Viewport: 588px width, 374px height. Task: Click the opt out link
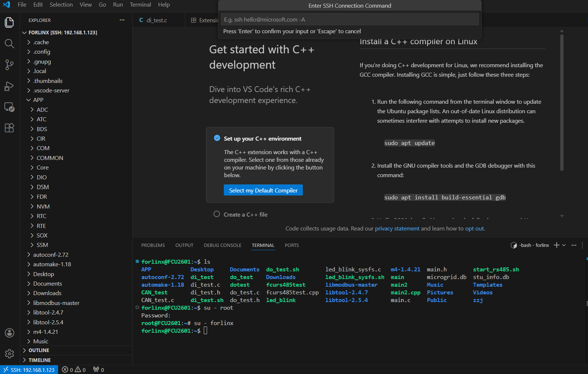click(474, 228)
